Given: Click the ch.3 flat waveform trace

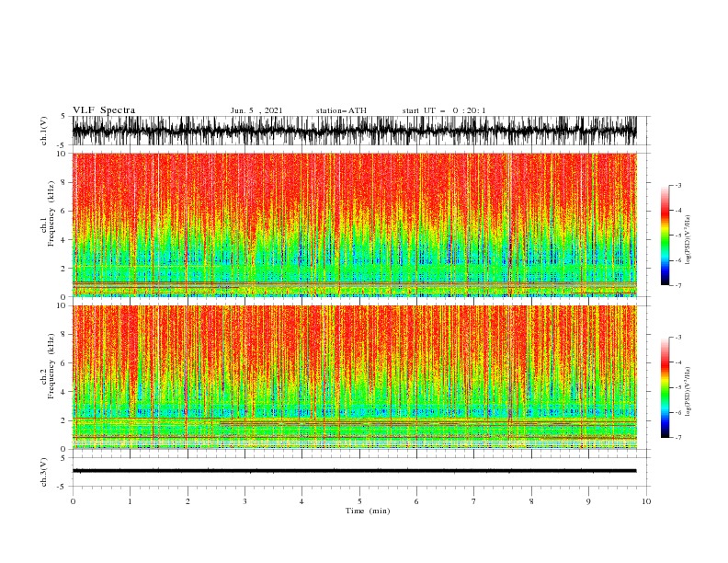Looking at the screenshot, I should 355,471.
